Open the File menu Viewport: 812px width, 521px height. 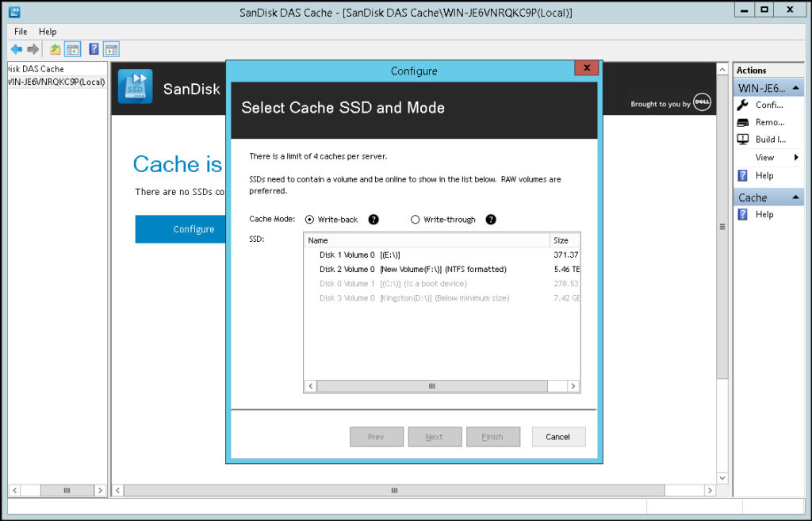tap(21, 32)
